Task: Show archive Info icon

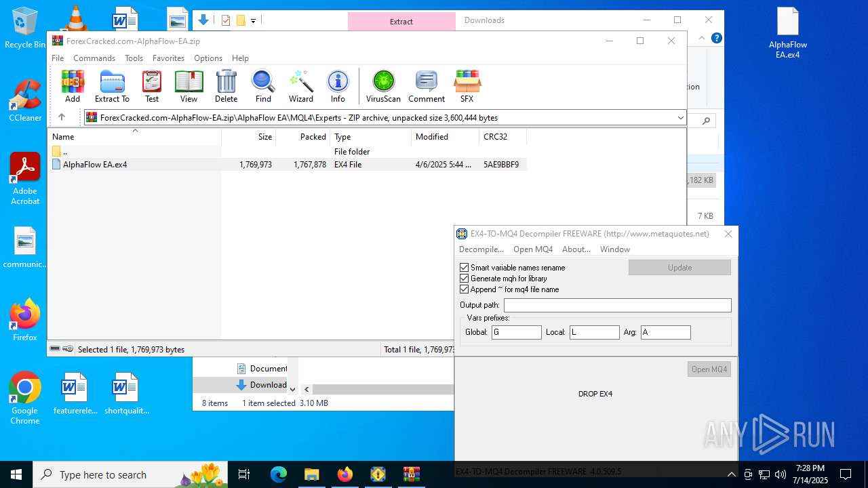Action: pos(338,86)
